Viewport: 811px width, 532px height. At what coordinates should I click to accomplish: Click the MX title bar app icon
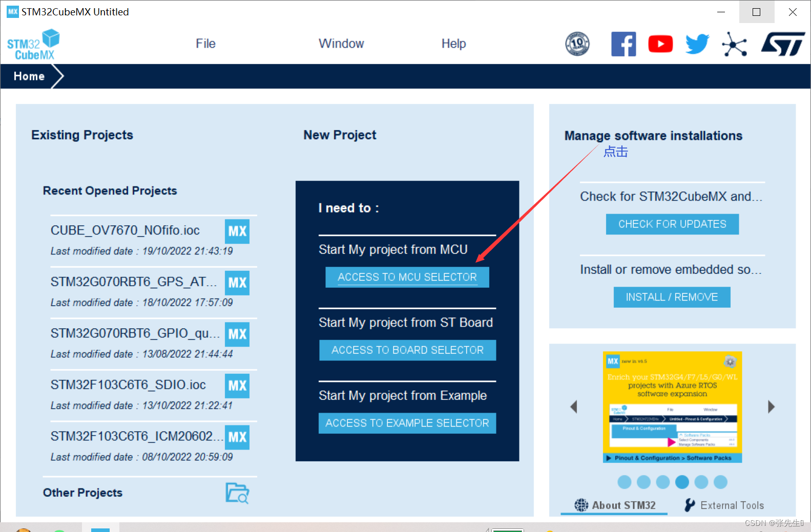pos(12,12)
